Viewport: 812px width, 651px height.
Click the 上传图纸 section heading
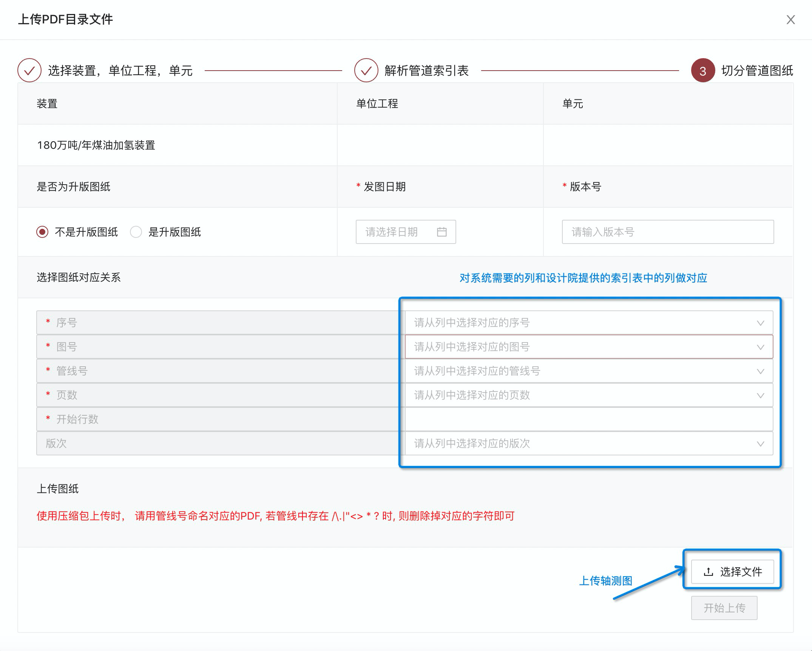pos(57,489)
